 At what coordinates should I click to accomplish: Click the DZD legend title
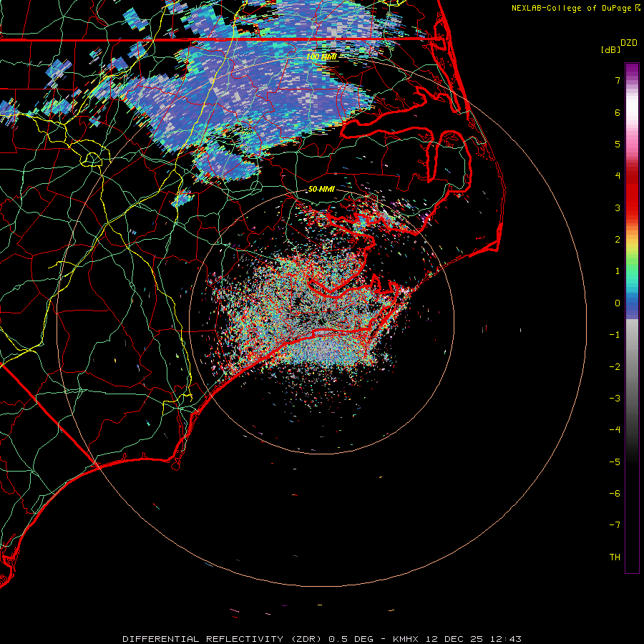[x=629, y=43]
